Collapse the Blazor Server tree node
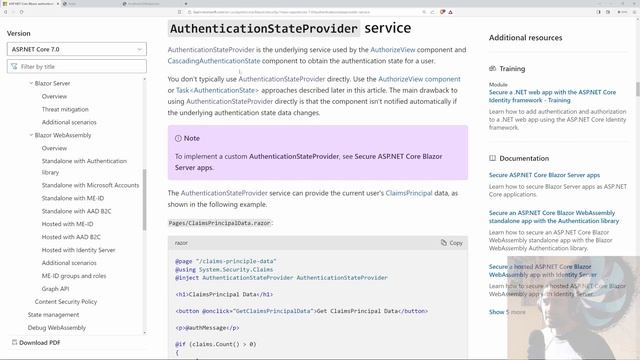This screenshot has height=360, width=640. pyautogui.click(x=31, y=83)
